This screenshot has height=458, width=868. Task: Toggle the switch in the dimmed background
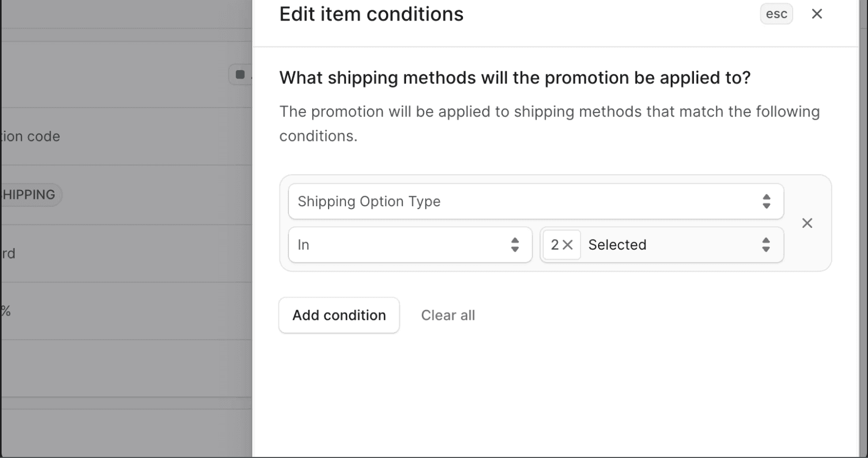240,74
